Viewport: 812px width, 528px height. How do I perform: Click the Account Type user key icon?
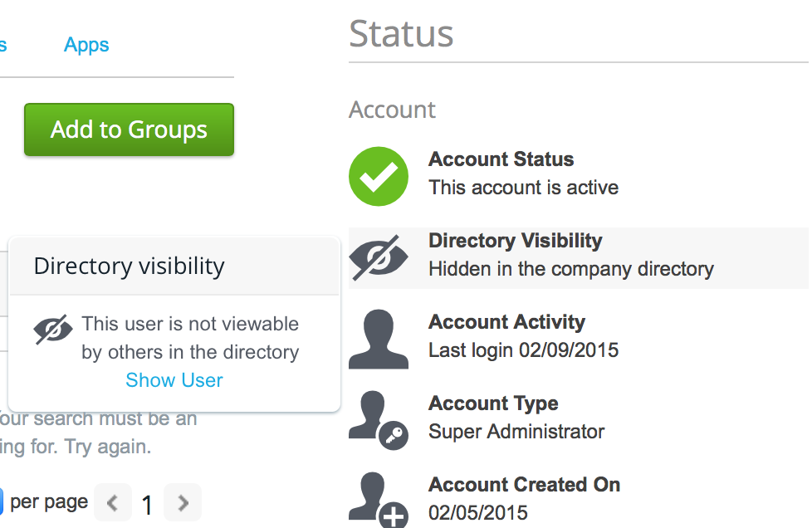(x=379, y=420)
